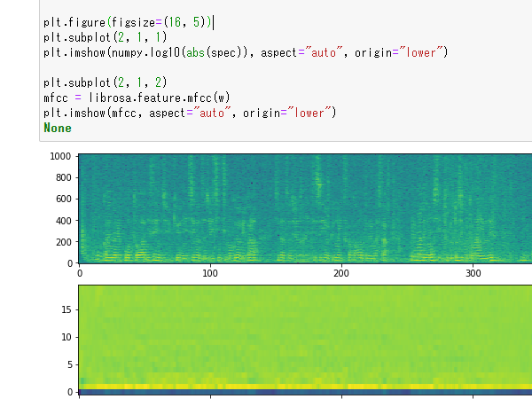Click the mfcc = librosa.feature.mfcc(w) line
The image size is (532, 399).
point(137,98)
